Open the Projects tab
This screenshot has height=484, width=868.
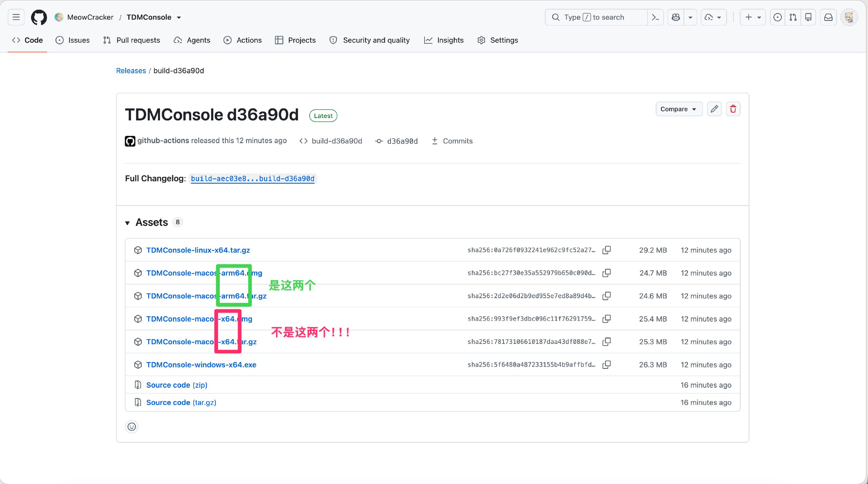[x=295, y=40]
